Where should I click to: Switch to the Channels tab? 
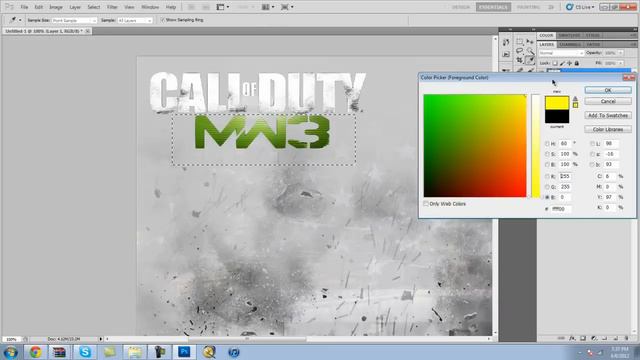(570, 44)
